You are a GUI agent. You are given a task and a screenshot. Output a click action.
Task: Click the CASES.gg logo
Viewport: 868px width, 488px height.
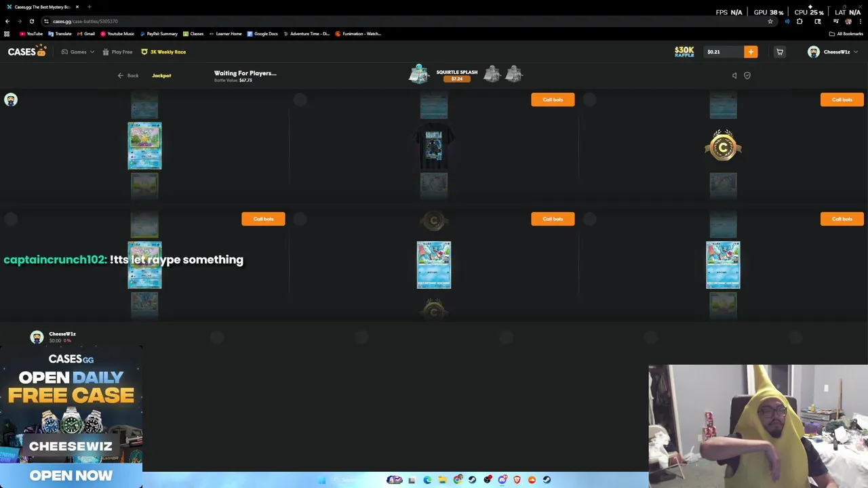coord(27,52)
